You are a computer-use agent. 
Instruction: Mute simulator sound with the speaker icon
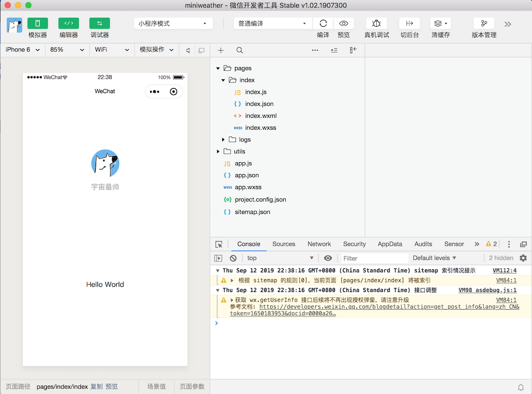(188, 50)
